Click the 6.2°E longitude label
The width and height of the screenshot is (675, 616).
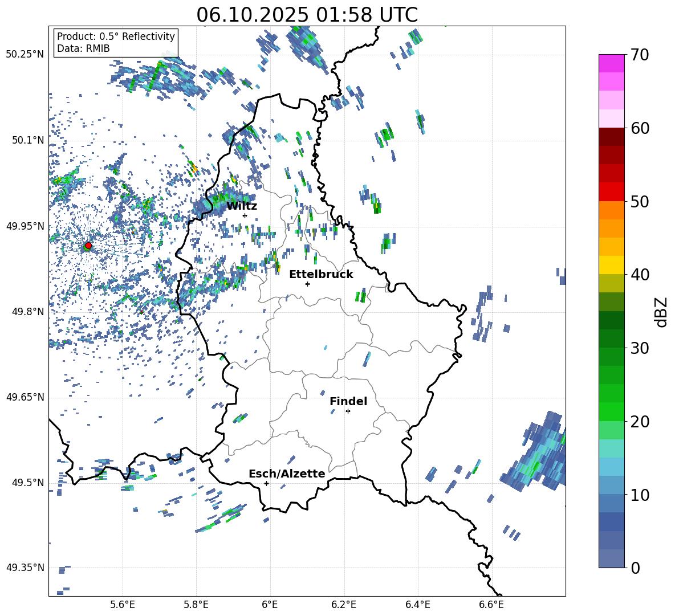[x=344, y=605]
